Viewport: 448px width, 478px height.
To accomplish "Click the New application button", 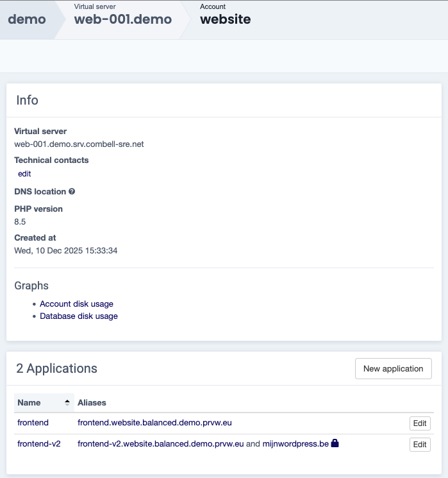I will pos(393,369).
